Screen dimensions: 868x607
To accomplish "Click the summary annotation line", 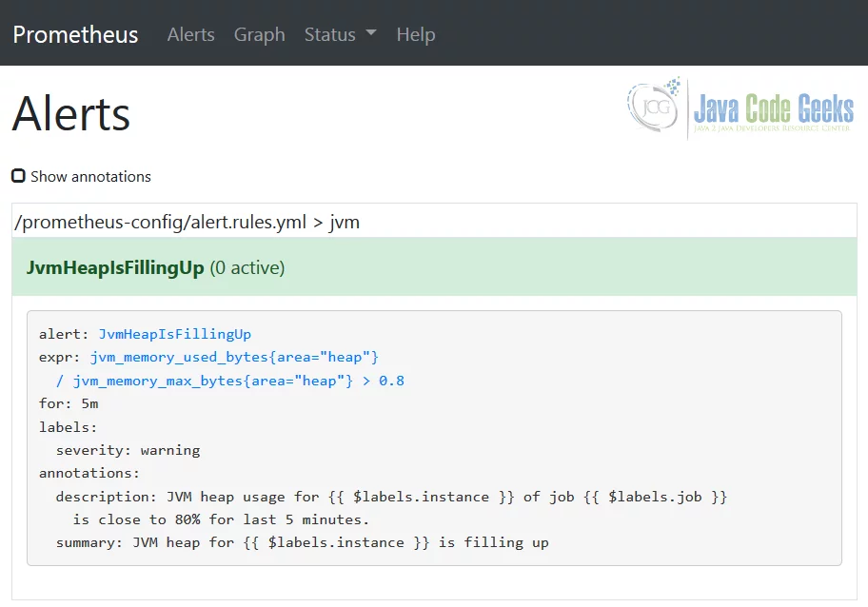I will [x=303, y=543].
